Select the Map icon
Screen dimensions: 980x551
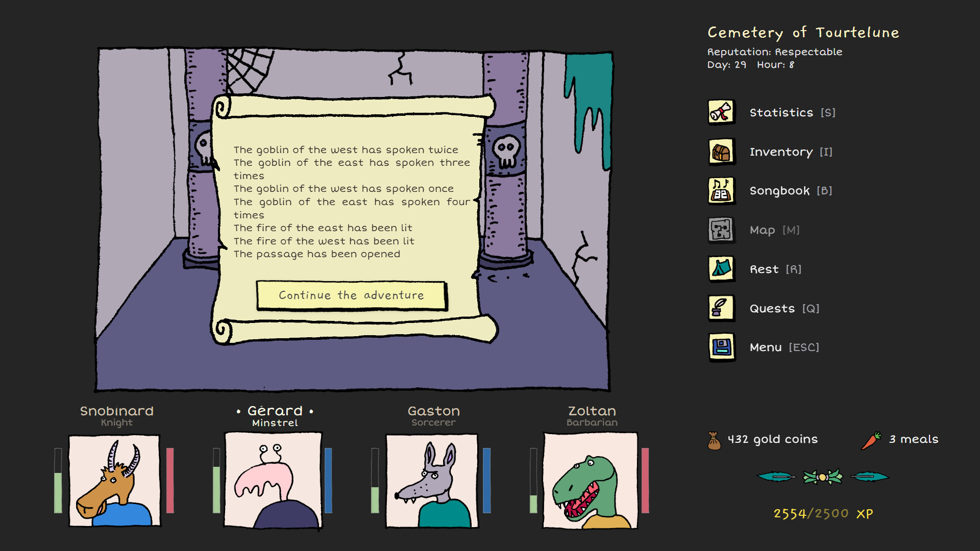pos(721,230)
